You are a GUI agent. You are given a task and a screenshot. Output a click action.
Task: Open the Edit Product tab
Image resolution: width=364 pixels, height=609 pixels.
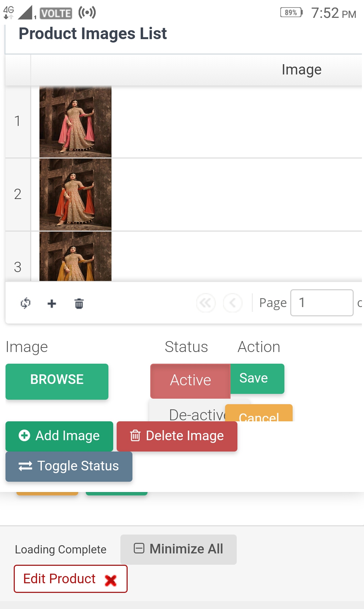(x=59, y=579)
